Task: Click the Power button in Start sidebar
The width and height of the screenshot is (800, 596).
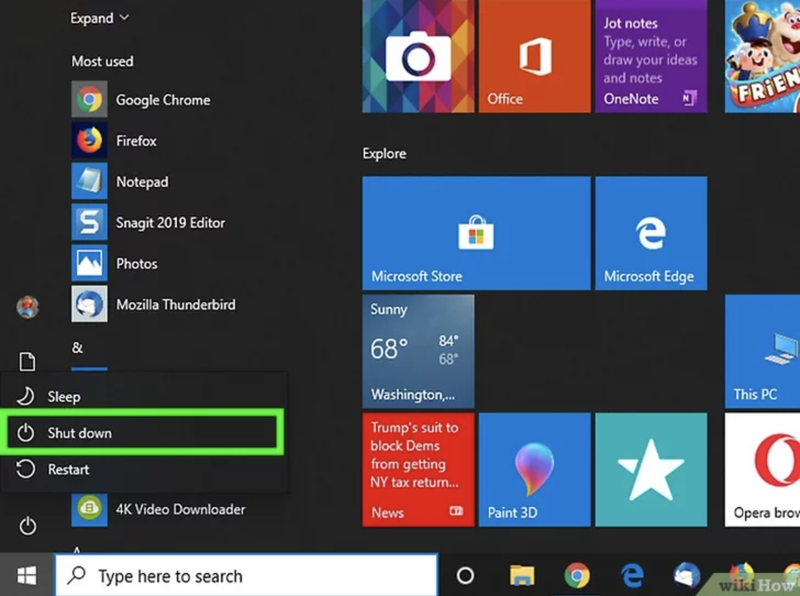Action: 28,525
